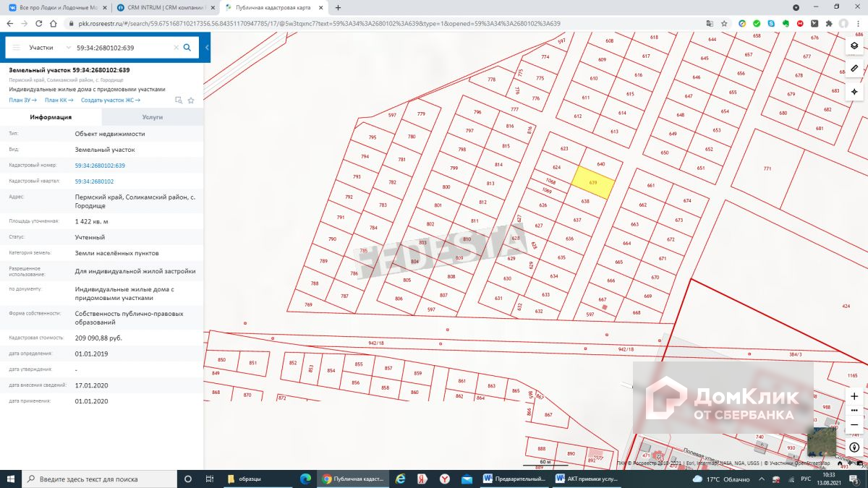Image resolution: width=868 pixels, height=488 pixels.
Task: Translate this page icon in address bar
Action: pyautogui.click(x=710, y=23)
